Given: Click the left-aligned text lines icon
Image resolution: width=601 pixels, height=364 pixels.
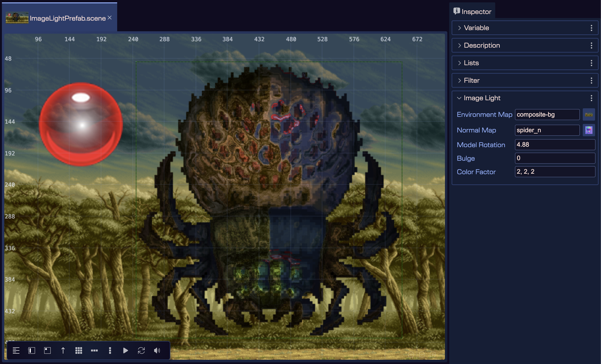Looking at the screenshot, I should (x=16, y=350).
